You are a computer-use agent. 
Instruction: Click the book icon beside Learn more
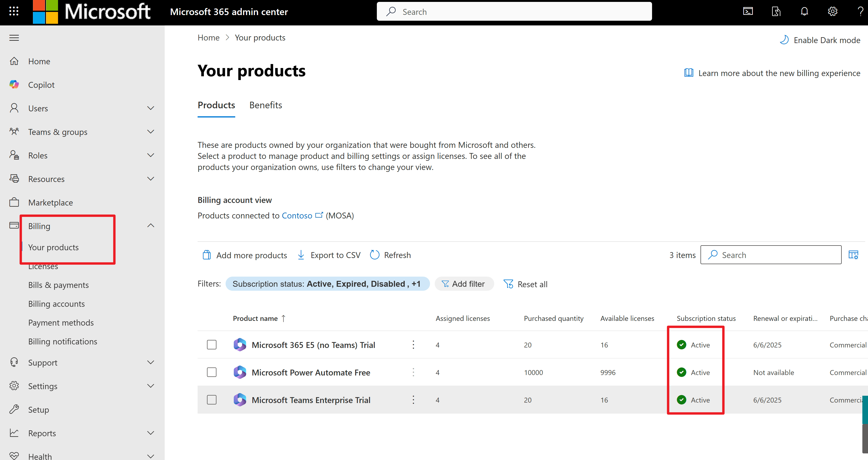coord(689,73)
